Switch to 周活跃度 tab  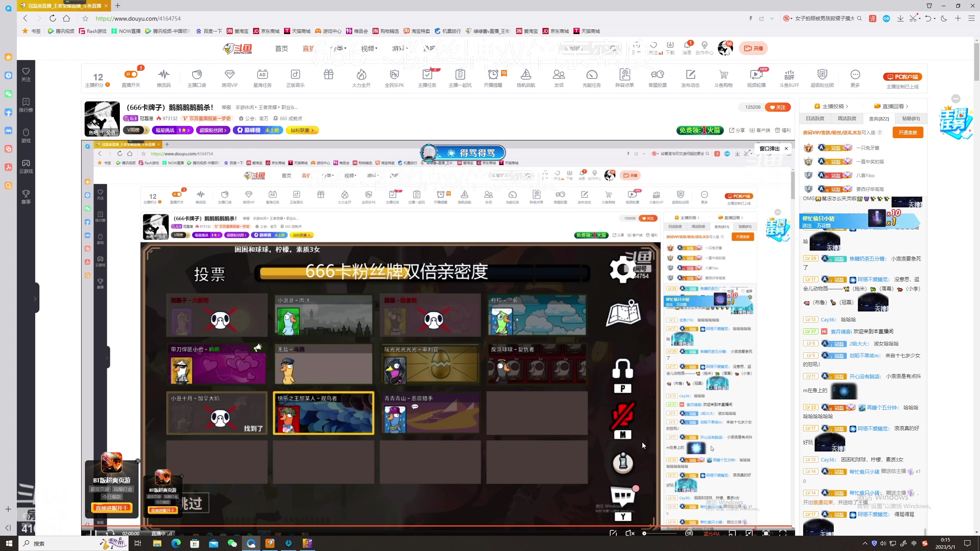coord(847,118)
